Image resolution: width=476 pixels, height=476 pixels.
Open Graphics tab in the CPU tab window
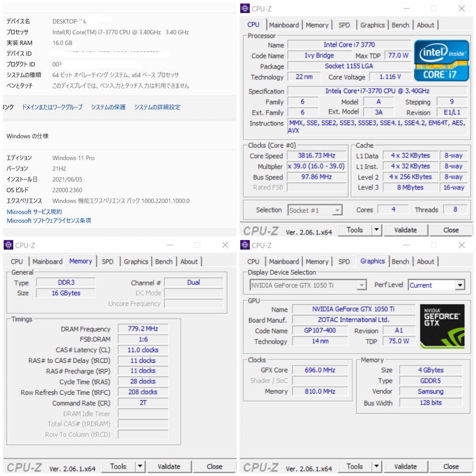point(372,25)
